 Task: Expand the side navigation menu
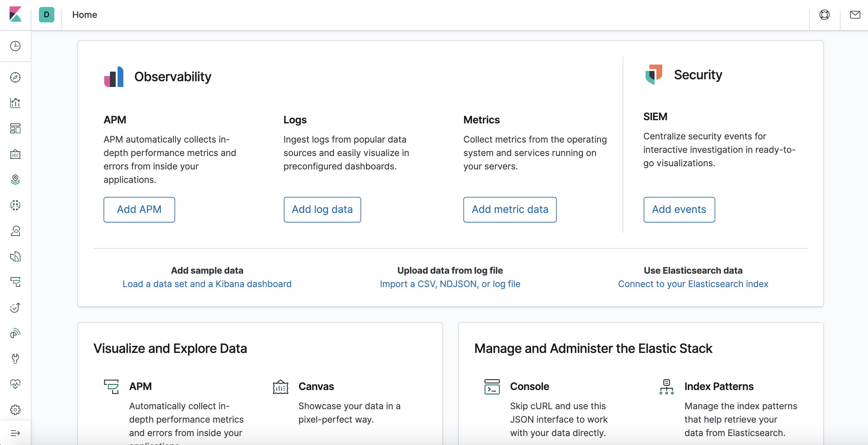tap(15, 433)
